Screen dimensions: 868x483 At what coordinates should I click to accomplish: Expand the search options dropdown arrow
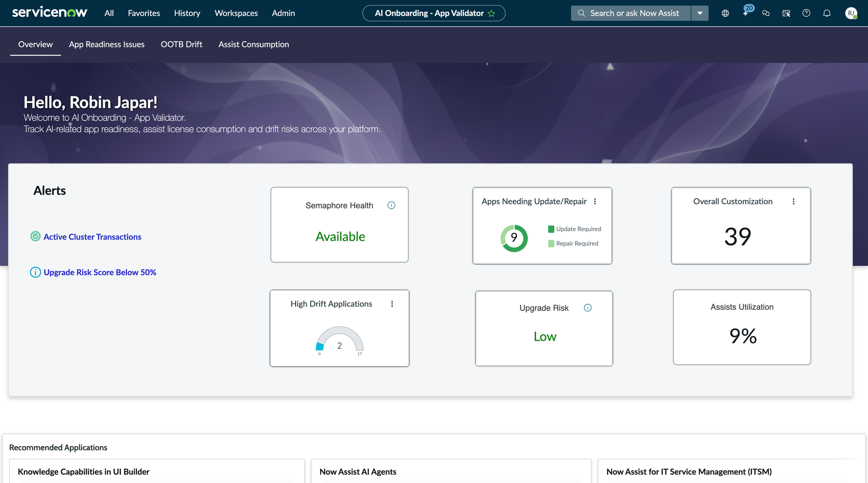click(700, 13)
